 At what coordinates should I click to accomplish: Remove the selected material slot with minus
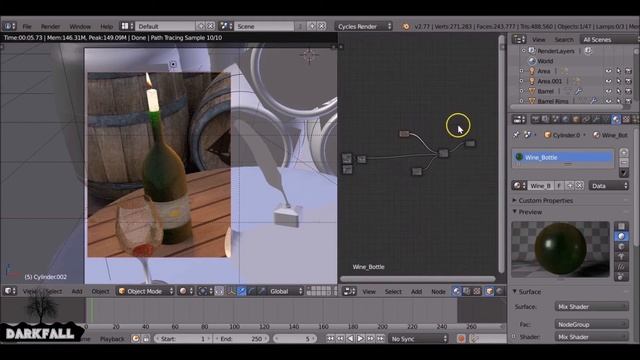pos(623,162)
